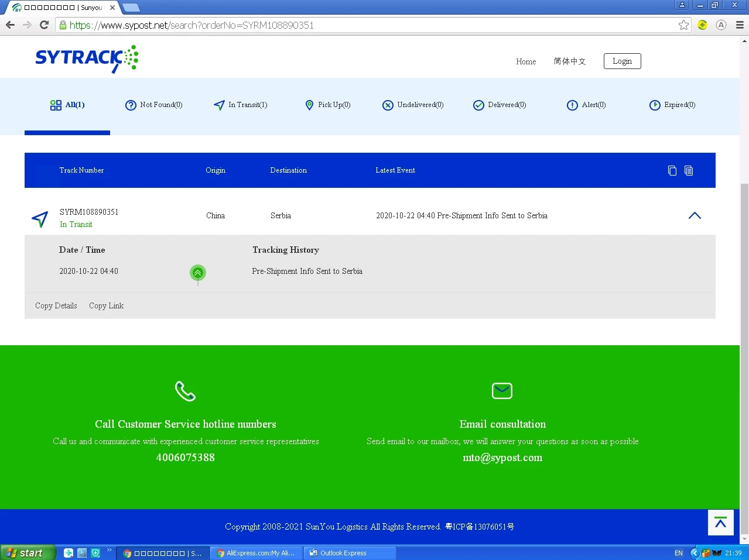Click the second quick launch icon

pos(82,553)
